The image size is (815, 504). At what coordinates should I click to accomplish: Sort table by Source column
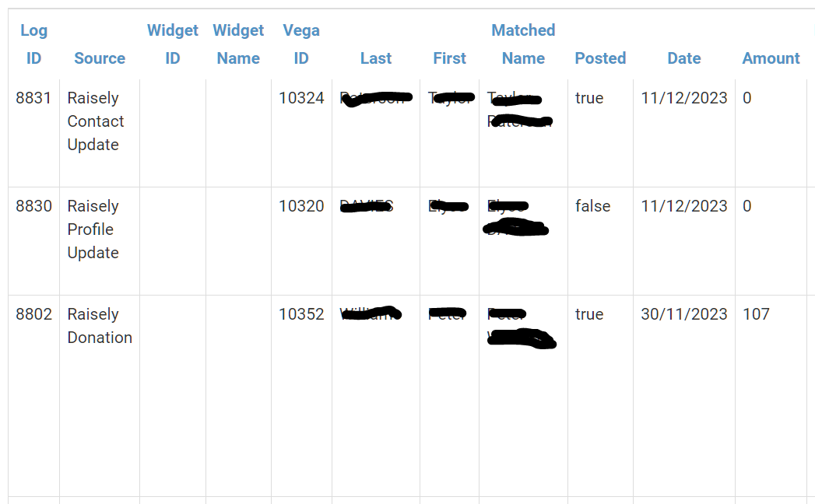100,58
